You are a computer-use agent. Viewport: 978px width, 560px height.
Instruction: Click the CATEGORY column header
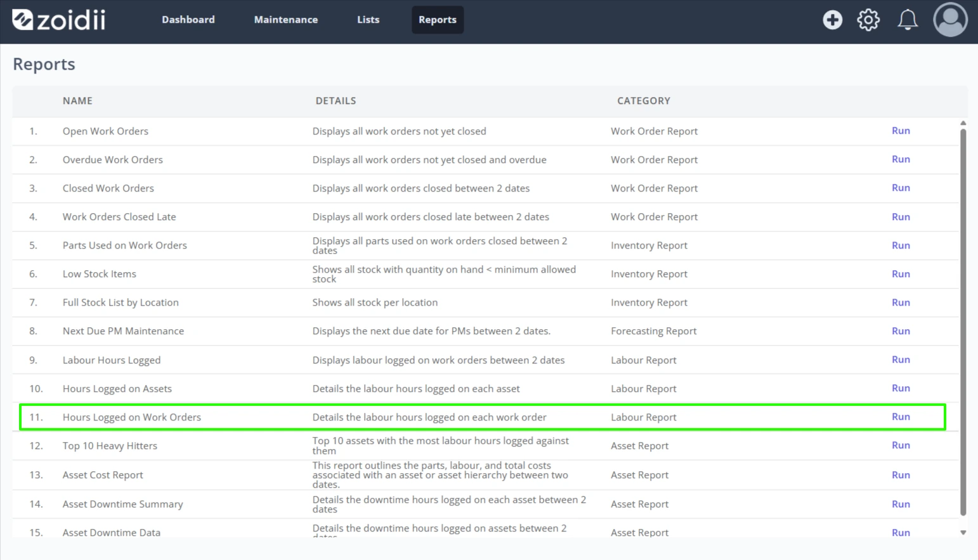click(x=644, y=101)
